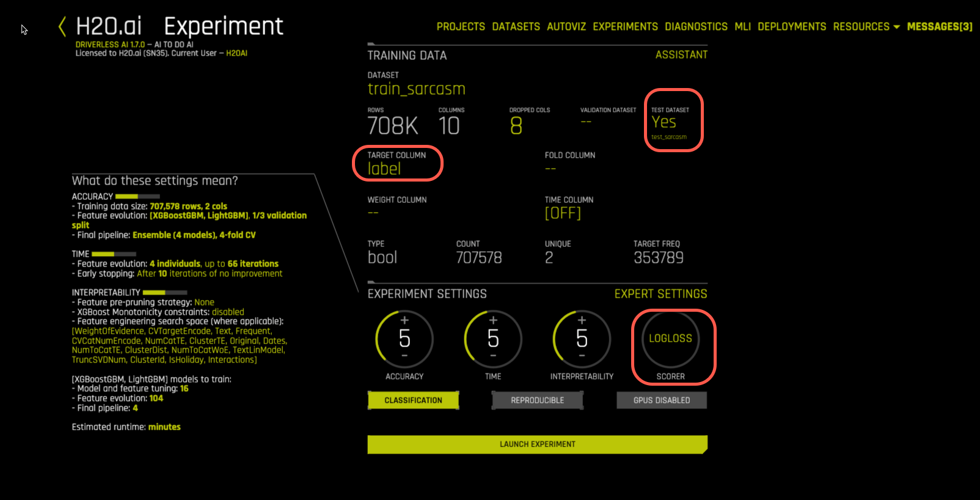Launch the experiment

pyautogui.click(x=538, y=444)
